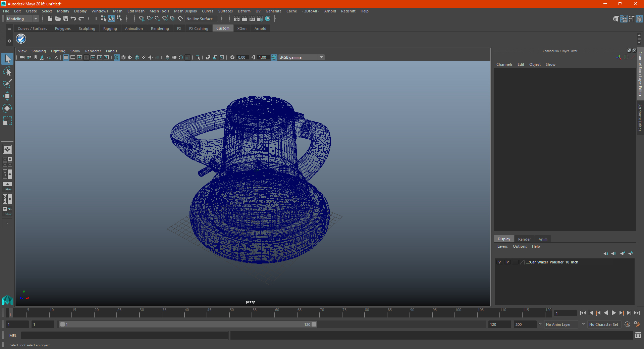The height and width of the screenshot is (349, 644).
Task: Play forwards on the timeline
Action: pyautogui.click(x=613, y=313)
